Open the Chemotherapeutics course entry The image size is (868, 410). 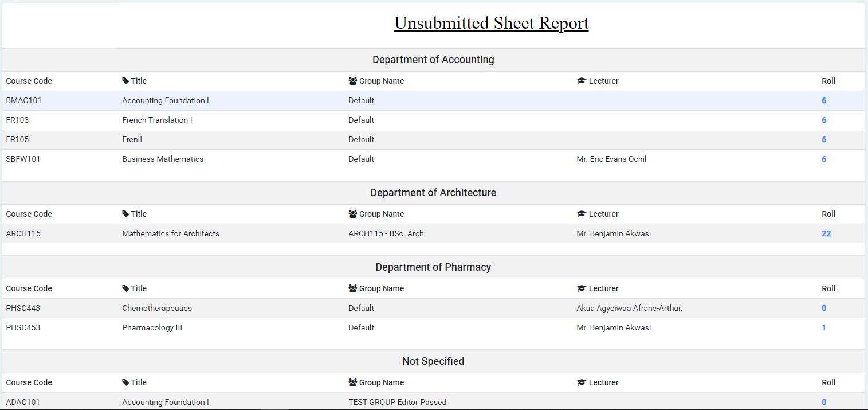tap(157, 308)
